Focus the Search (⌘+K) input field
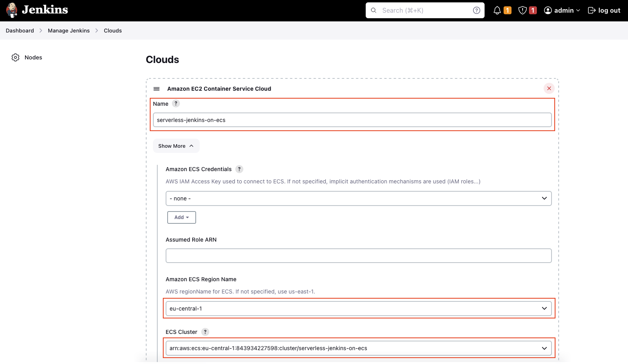The image size is (628, 364). coord(425,10)
